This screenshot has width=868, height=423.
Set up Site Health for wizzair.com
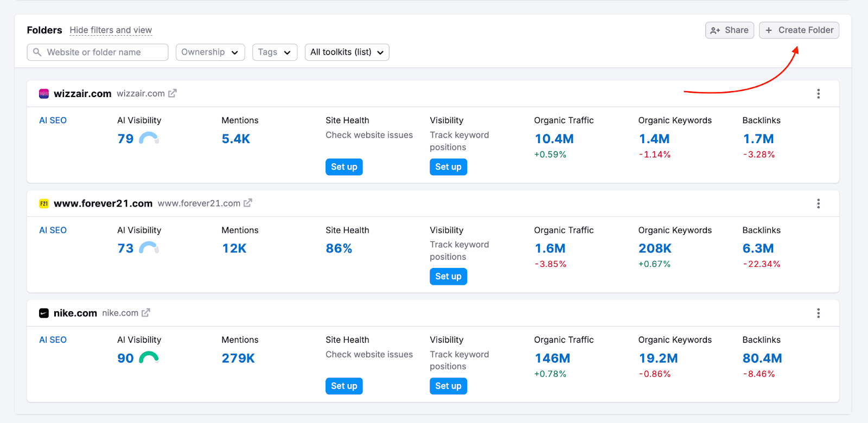pyautogui.click(x=344, y=167)
